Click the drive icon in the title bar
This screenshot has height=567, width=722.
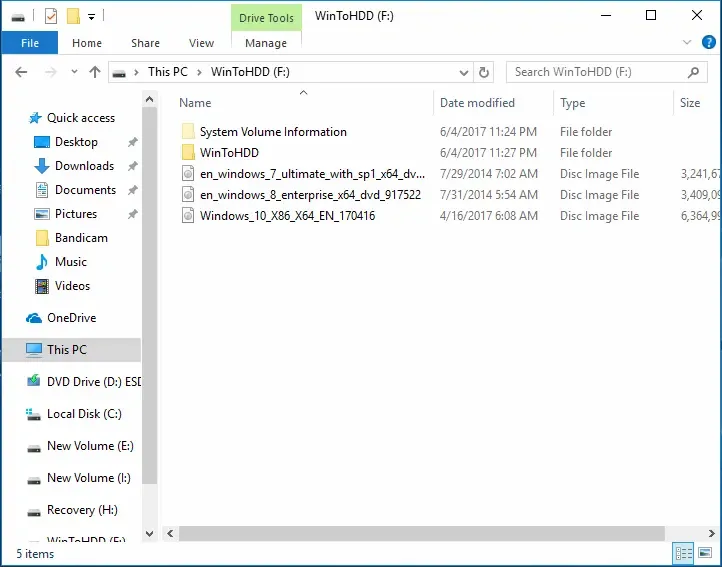[18, 18]
